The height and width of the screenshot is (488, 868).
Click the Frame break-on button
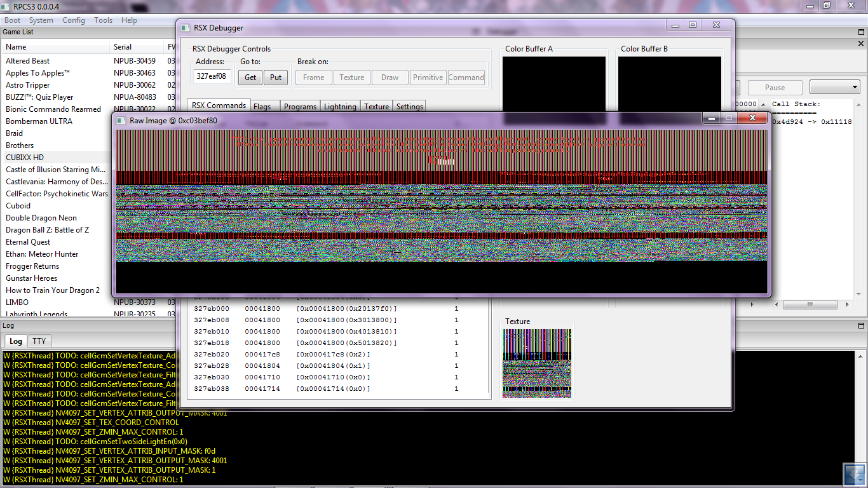click(314, 78)
